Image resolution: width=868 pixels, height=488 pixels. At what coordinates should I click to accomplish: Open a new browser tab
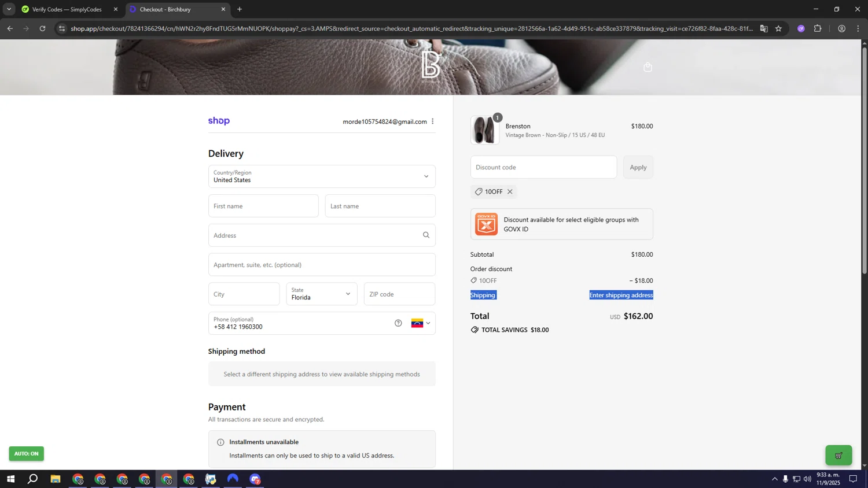(x=240, y=9)
